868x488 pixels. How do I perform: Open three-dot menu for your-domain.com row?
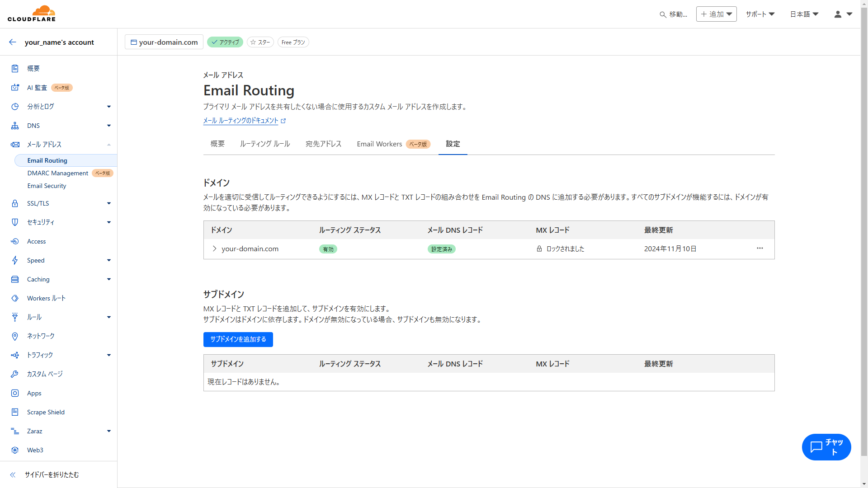click(759, 249)
